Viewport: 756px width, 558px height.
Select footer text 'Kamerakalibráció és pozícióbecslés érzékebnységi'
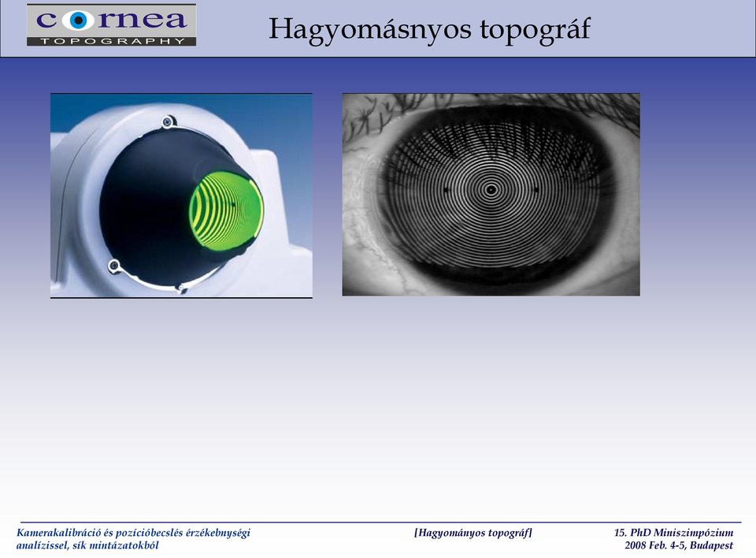(134, 533)
